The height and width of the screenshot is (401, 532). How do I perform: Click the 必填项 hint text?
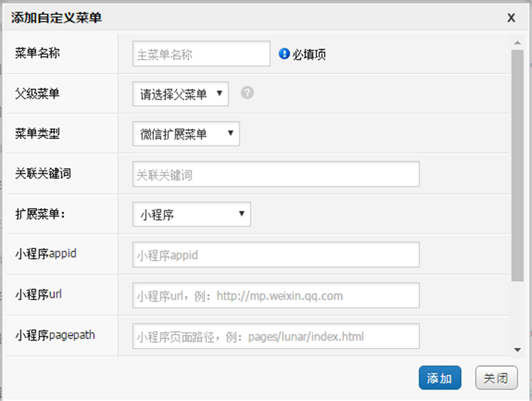coord(309,55)
